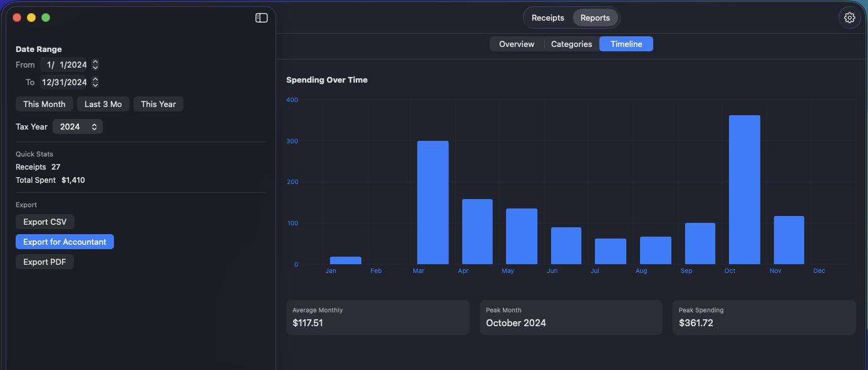Click the To date field

(x=64, y=82)
